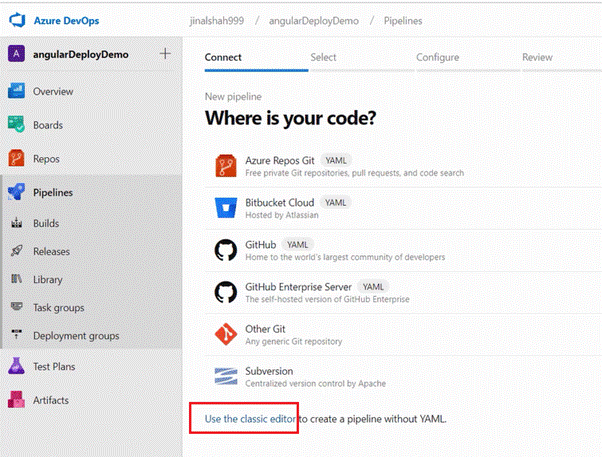Go to Repos in the sidebar
602x457 pixels.
tap(46, 159)
